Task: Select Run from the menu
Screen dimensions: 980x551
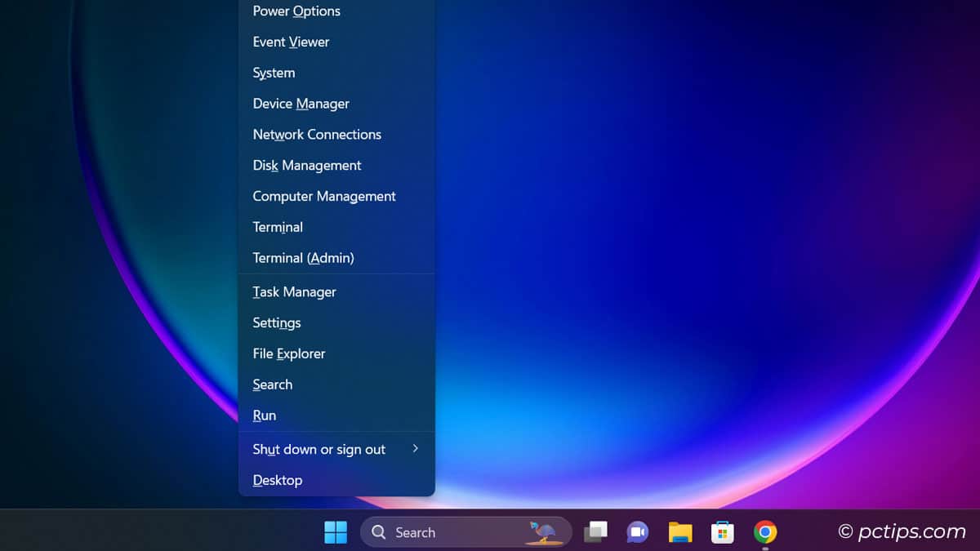Action: click(x=264, y=415)
